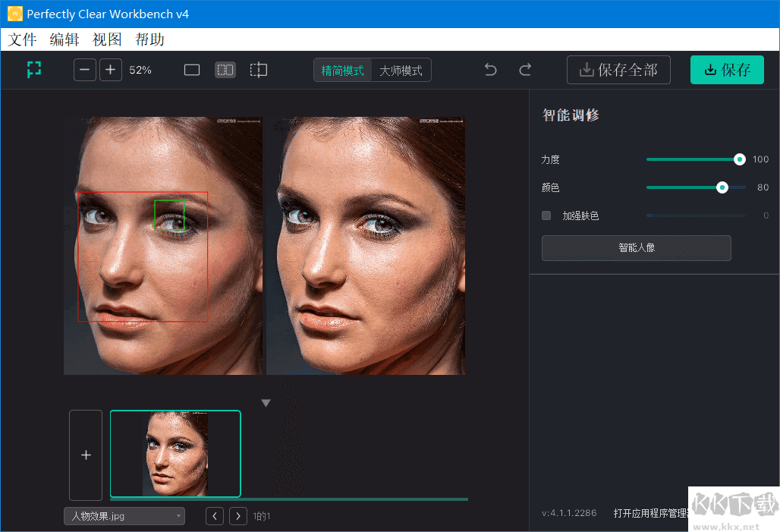The image size is (780, 532).
Task: Undo the last adjustment
Action: point(490,70)
